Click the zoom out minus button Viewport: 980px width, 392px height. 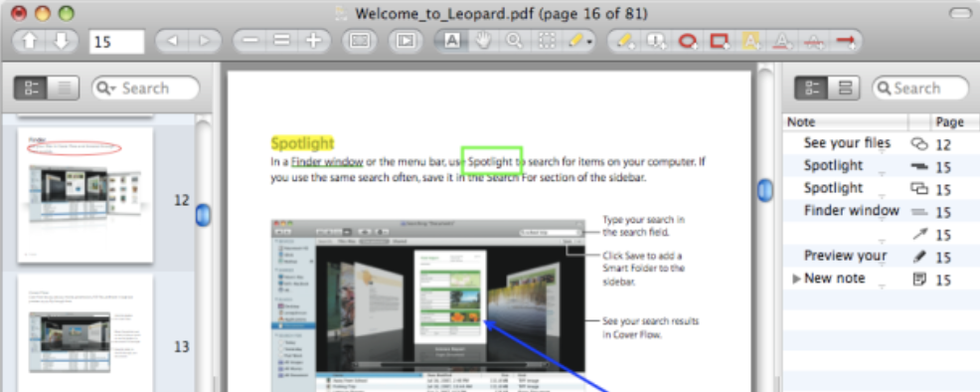tap(250, 41)
